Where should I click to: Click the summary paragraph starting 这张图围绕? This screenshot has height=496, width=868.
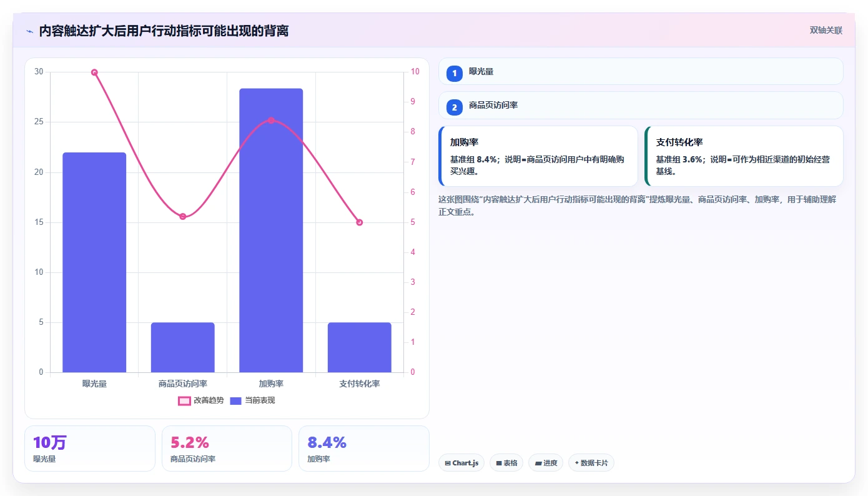637,206
